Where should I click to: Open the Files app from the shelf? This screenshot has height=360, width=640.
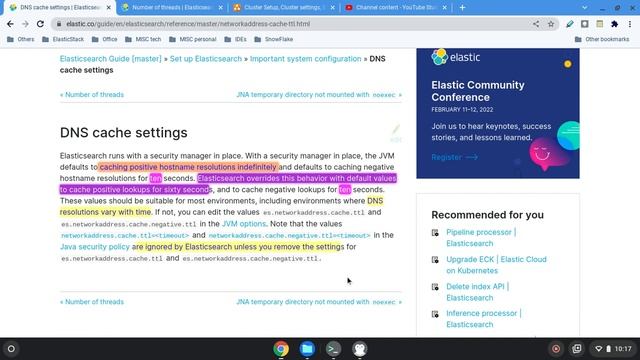(x=307, y=349)
